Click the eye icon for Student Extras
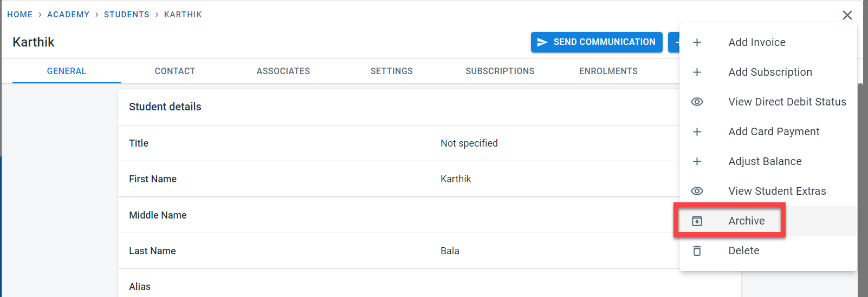The image size is (868, 297). tap(697, 191)
